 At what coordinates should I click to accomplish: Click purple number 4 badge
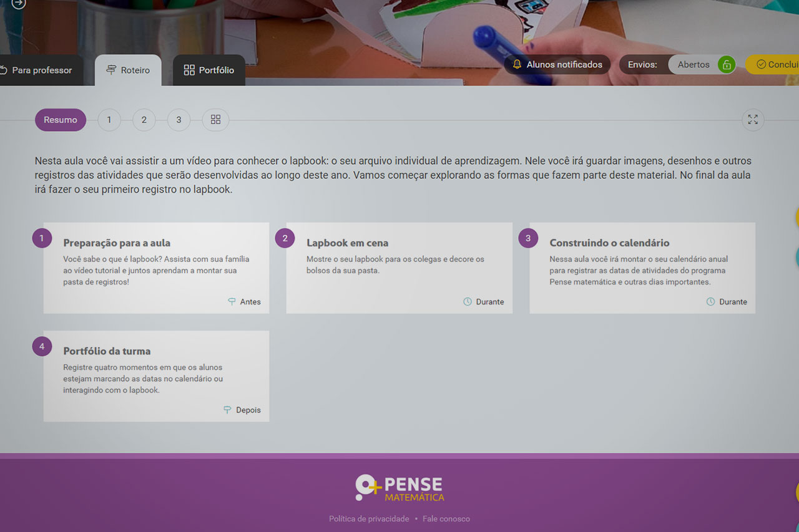point(42,346)
